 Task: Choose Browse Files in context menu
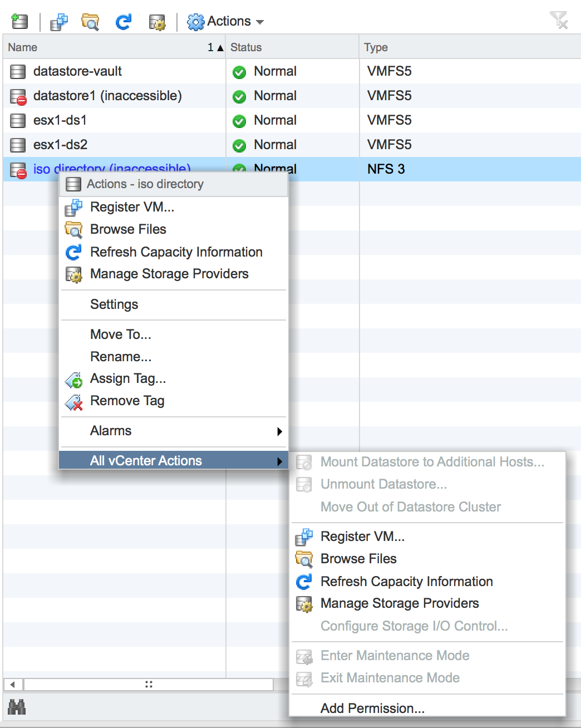(x=174, y=229)
